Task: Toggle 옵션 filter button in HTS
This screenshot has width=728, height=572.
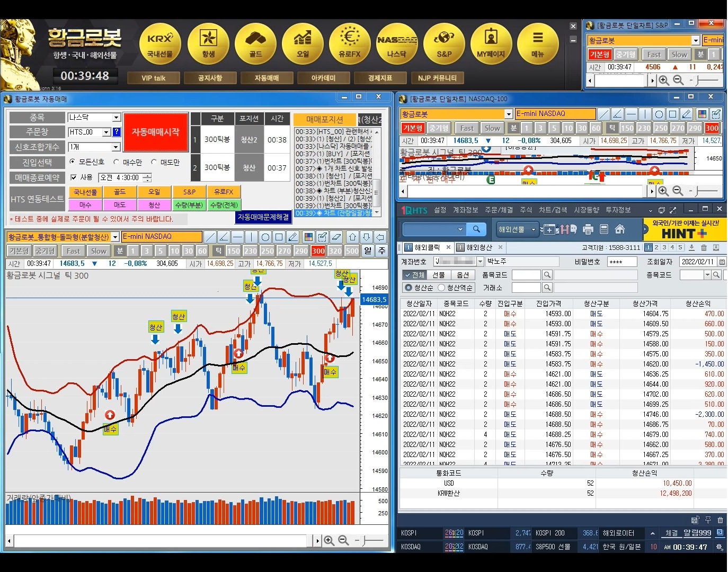Action: [463, 275]
